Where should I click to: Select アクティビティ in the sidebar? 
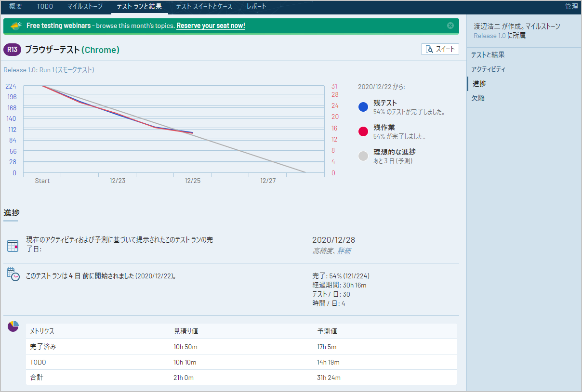(489, 69)
